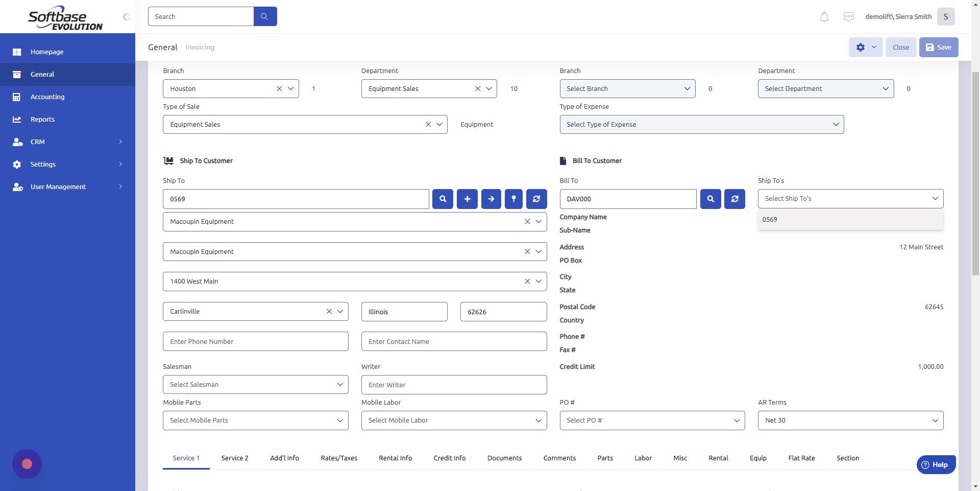Click the Save button
Viewport: 980px width, 491px height.
(938, 47)
